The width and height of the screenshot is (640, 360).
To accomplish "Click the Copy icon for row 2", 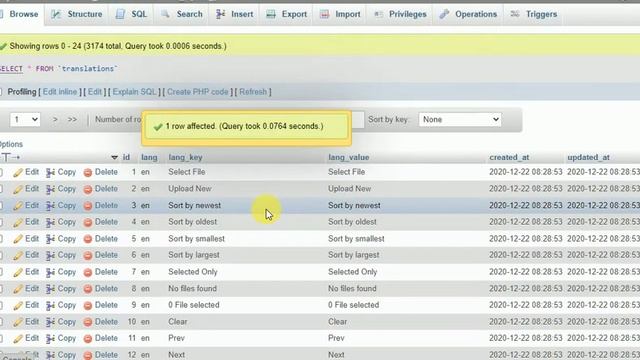I will point(50,189).
